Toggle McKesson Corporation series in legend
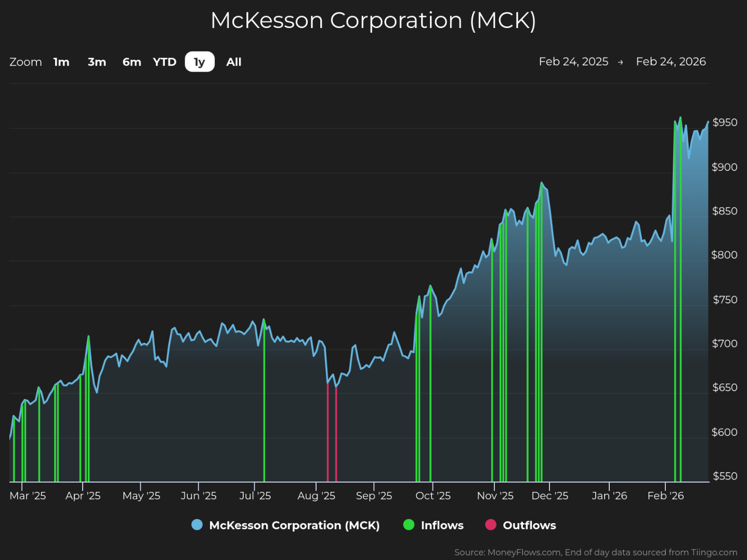Screen dimensions: 747x560 [x=294, y=525]
